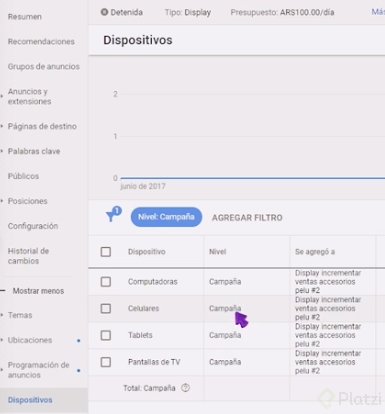The width and height of the screenshot is (385, 414).
Task: Open Anuncios y extensiones section
Action: [x=29, y=96]
